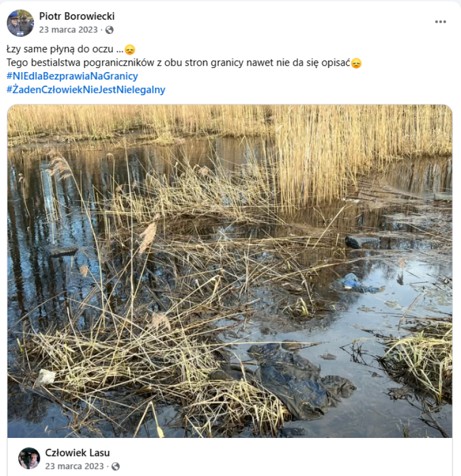This screenshot has width=461, height=476.
Task: Open the Piotr Borowiecki profile name link
Action: pos(77,16)
